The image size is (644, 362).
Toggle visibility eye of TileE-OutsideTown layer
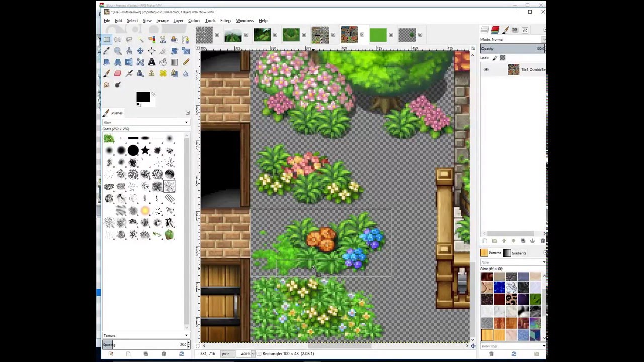pos(486,70)
